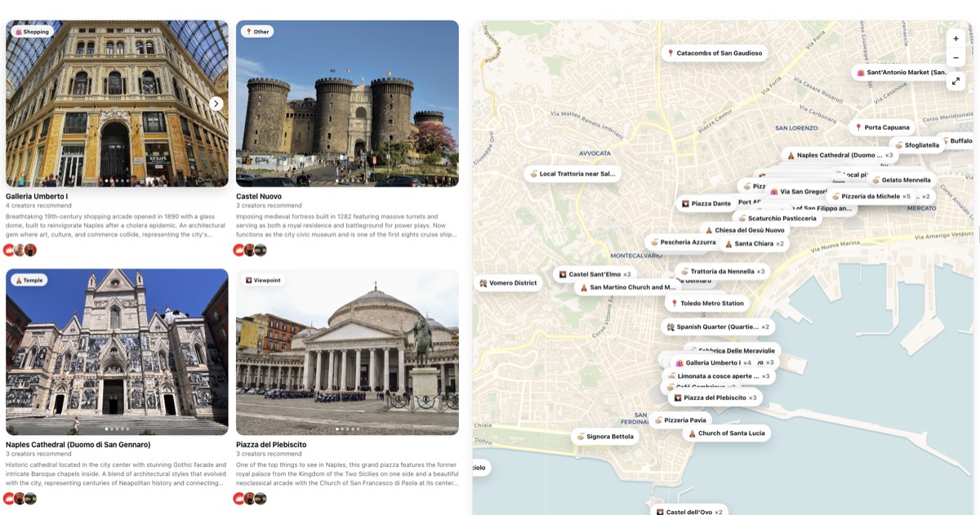Open the Chiesa del Gesù Nuovo marker
Screen dimensions: 980x515
744,230
